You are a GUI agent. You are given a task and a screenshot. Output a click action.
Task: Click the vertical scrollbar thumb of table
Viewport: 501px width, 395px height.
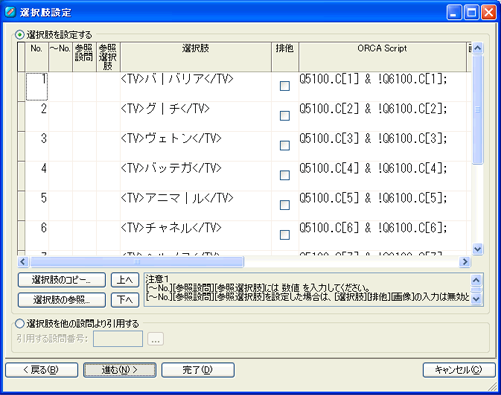pyautogui.click(x=478, y=109)
